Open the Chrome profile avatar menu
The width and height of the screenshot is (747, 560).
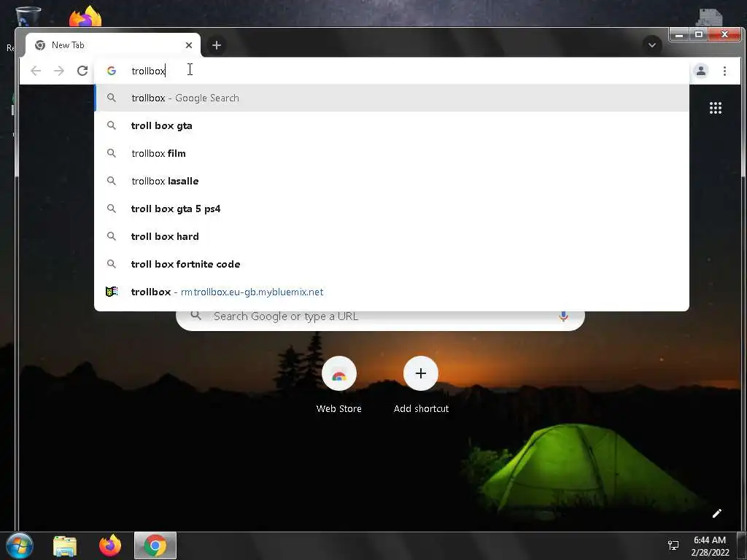[x=701, y=71]
